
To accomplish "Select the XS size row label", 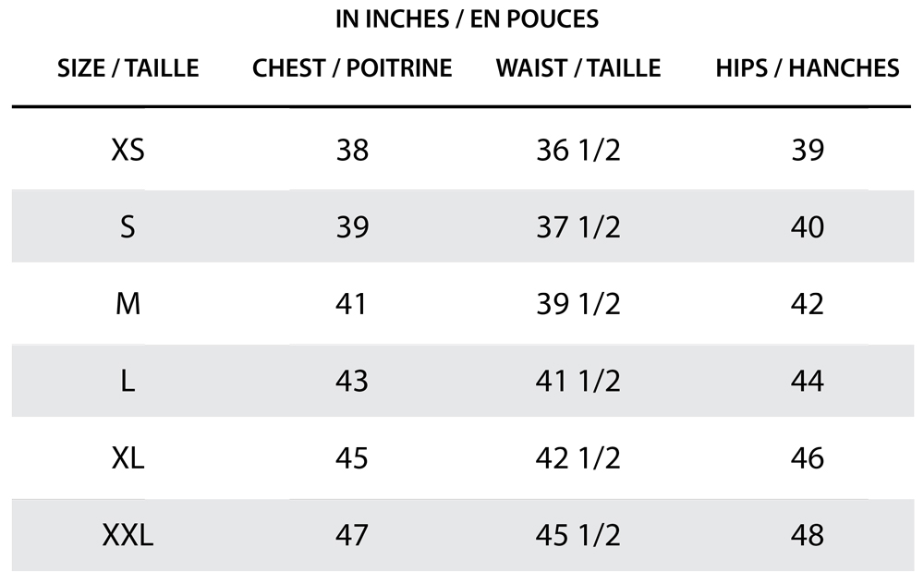I will [128, 150].
